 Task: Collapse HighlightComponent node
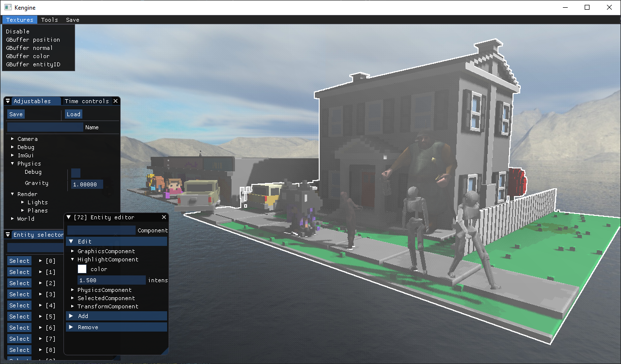73,259
